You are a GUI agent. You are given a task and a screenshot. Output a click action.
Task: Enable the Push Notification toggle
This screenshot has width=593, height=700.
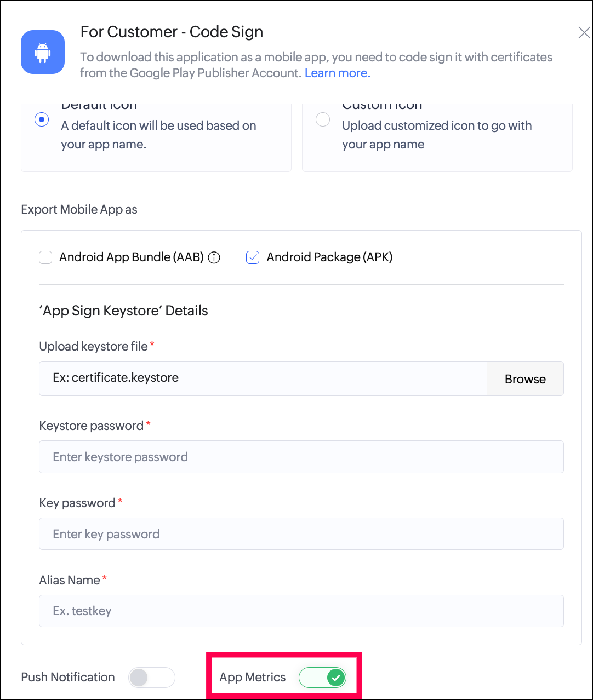point(151,678)
